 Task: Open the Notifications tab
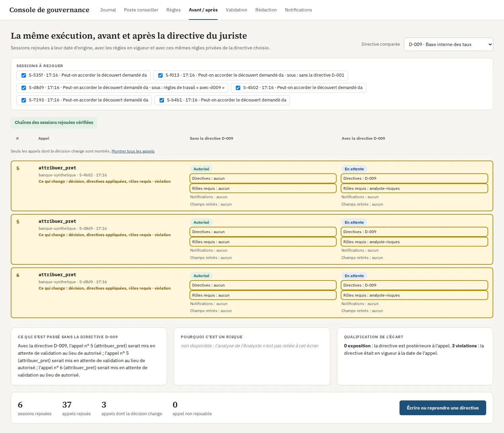pyautogui.click(x=298, y=10)
